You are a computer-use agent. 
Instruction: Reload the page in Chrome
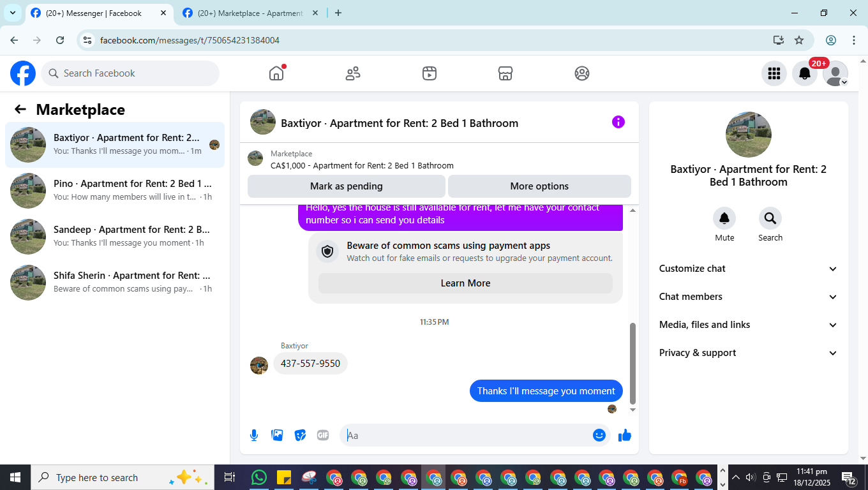point(60,40)
